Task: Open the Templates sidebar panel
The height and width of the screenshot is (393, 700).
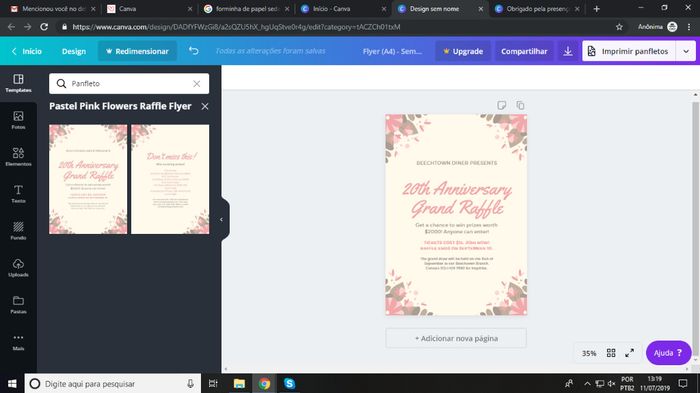Action: (x=18, y=84)
